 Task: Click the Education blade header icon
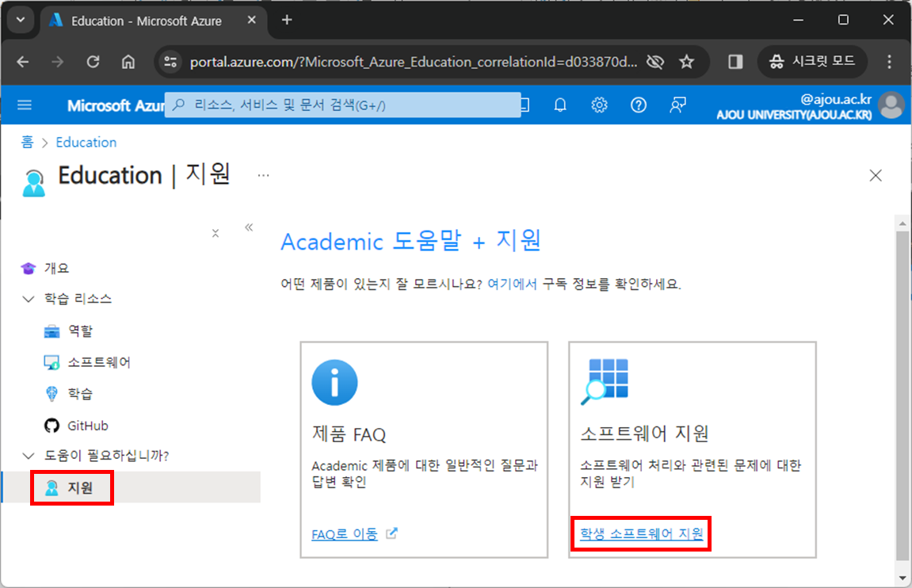(x=34, y=183)
